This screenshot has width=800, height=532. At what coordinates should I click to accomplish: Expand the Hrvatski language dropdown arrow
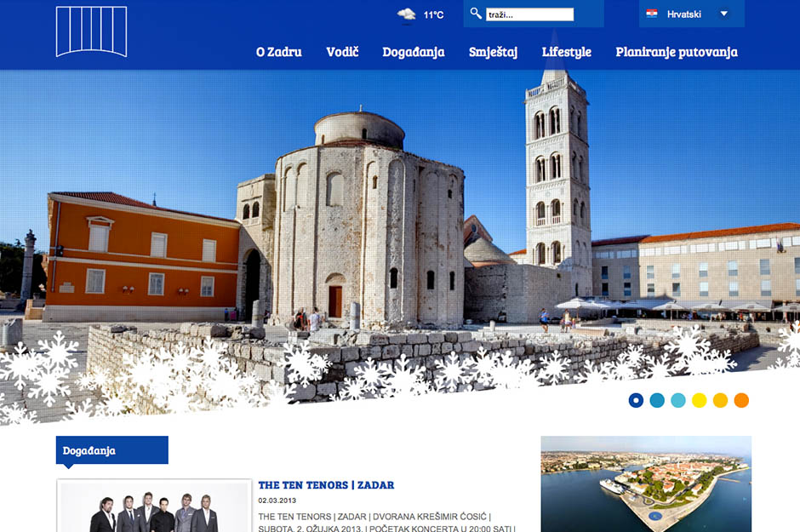[724, 14]
